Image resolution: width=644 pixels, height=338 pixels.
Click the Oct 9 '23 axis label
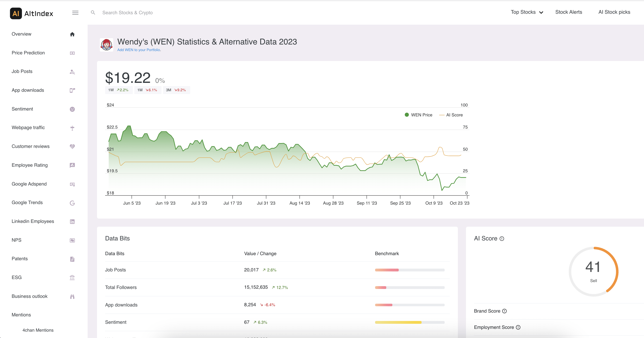(x=434, y=203)
